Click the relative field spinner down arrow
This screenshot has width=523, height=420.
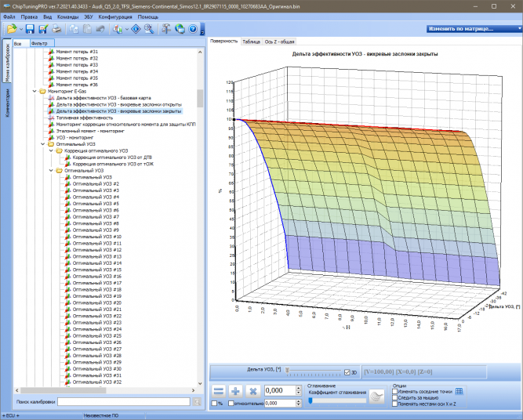(x=299, y=405)
